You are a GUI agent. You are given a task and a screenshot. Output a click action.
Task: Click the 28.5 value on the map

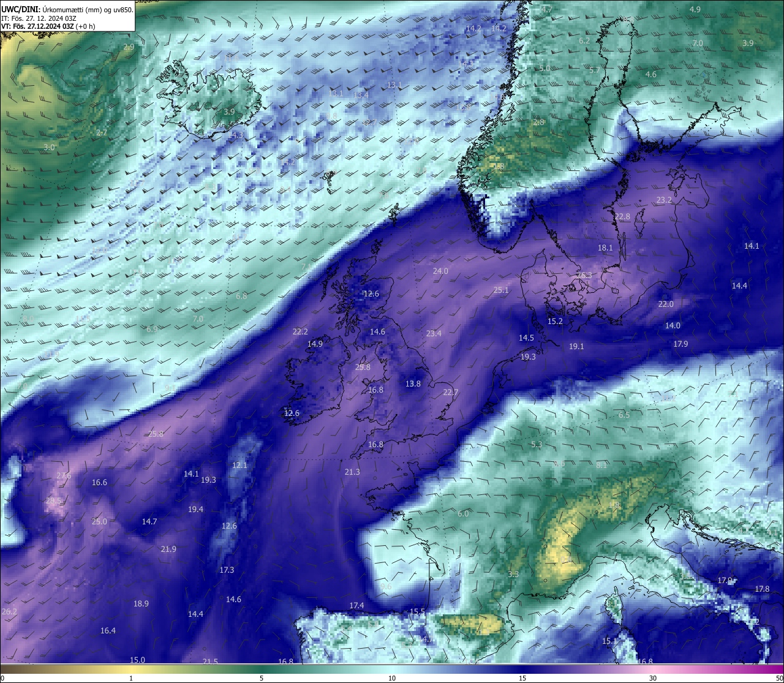click(53, 500)
